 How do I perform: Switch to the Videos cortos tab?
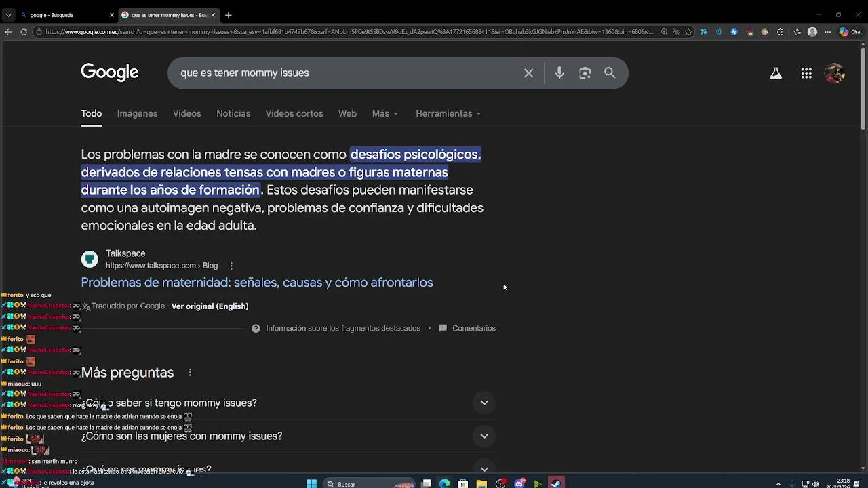click(294, 113)
